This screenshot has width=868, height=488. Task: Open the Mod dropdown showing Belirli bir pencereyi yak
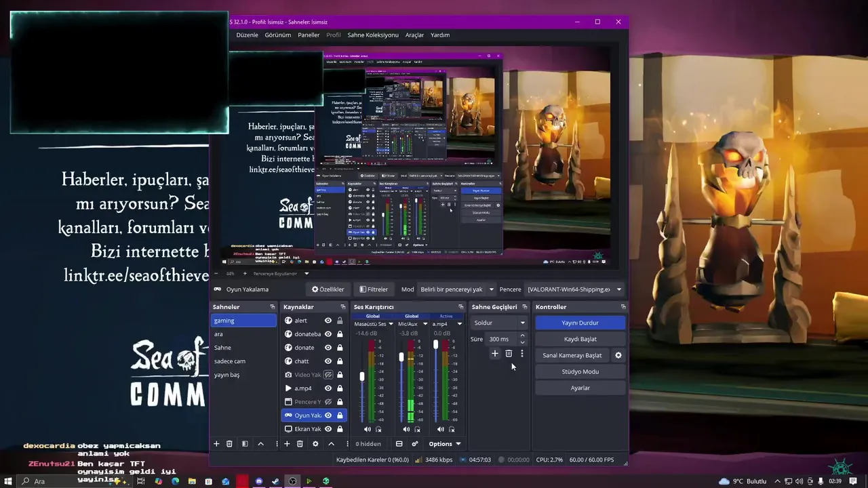tap(456, 289)
